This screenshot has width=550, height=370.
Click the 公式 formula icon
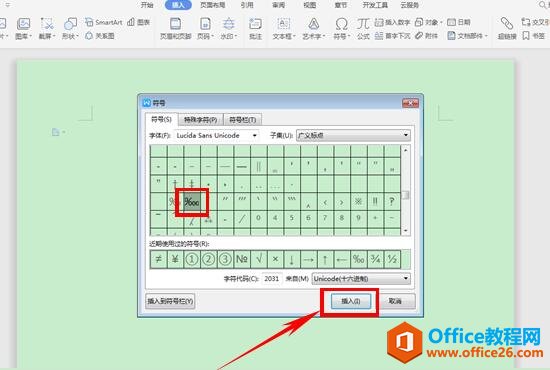pyautogui.click(x=363, y=24)
